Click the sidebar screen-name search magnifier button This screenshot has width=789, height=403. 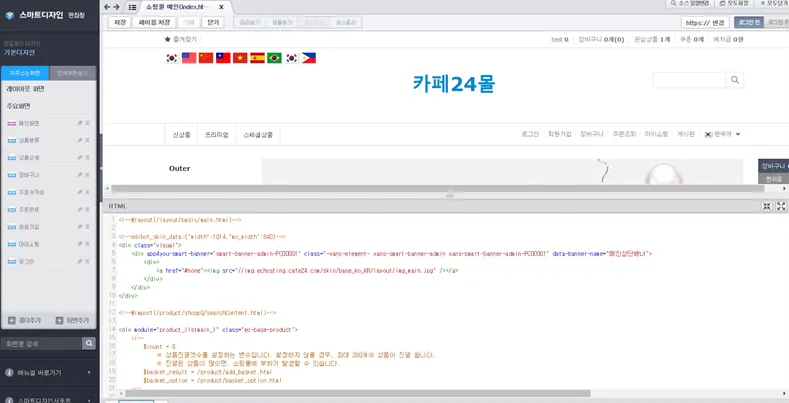[x=89, y=344]
